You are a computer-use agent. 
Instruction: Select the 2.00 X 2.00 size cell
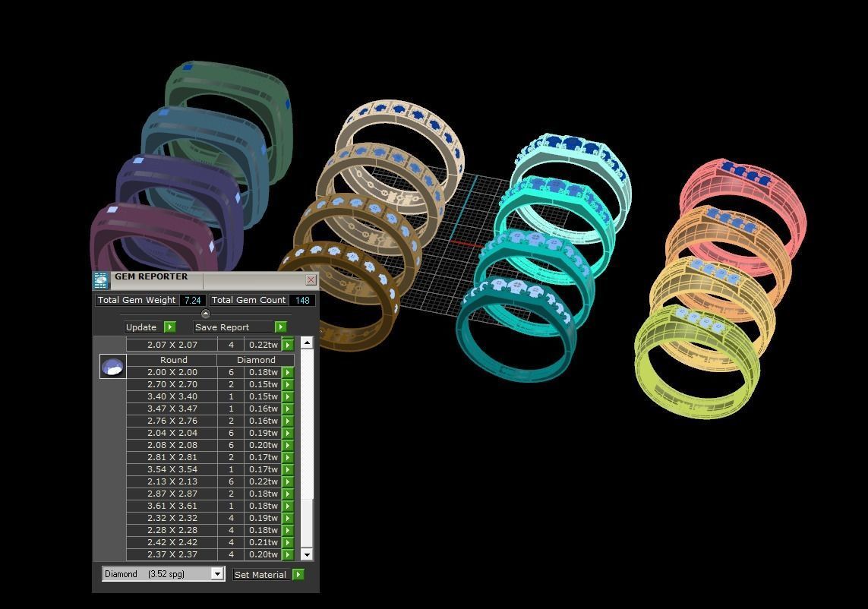(x=172, y=373)
